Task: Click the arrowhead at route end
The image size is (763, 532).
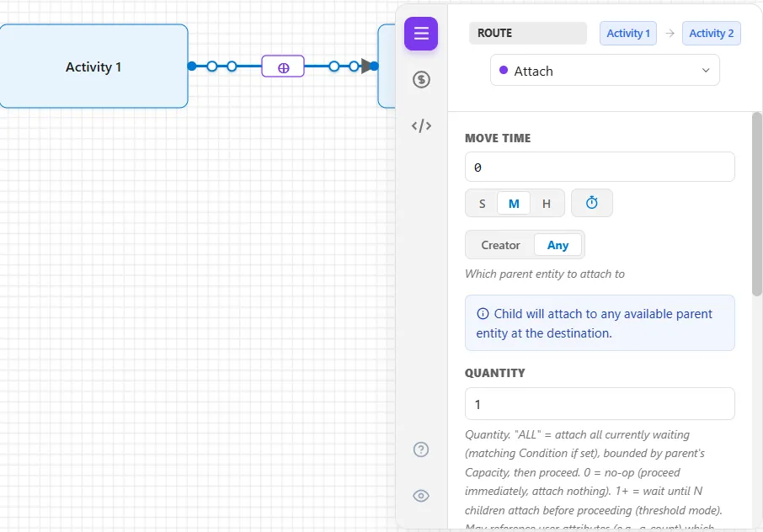Action: point(366,66)
